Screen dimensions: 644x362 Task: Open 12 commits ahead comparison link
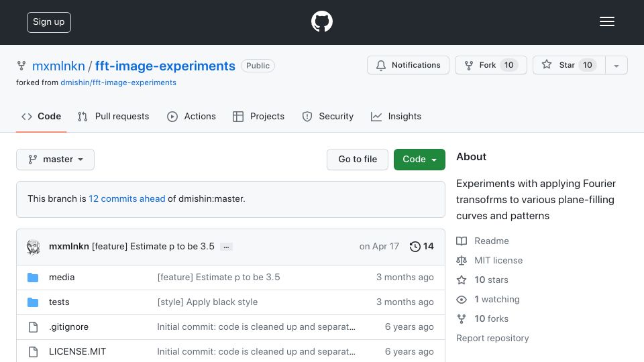click(127, 198)
